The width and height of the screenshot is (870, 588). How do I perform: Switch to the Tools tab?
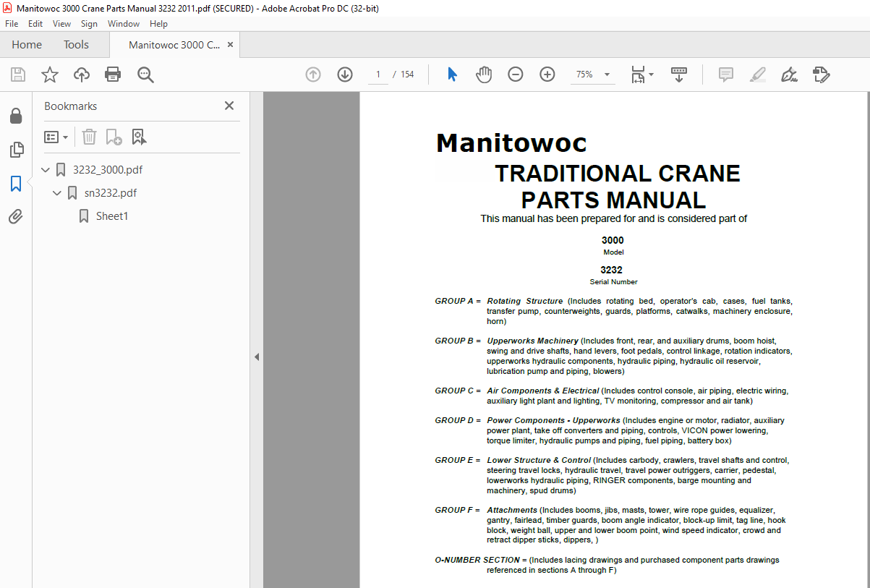76,45
